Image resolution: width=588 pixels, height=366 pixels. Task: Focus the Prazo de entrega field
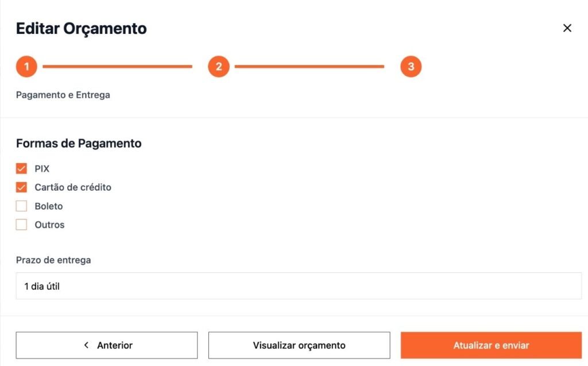point(299,286)
